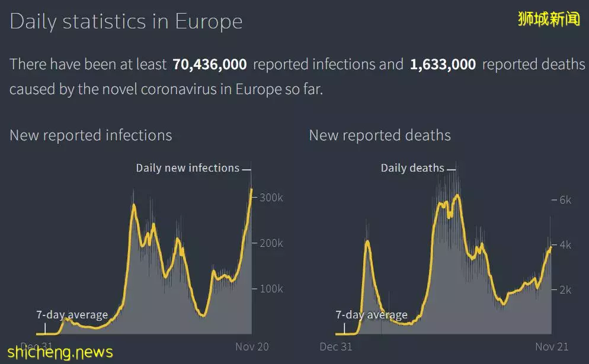
Task: Click the Nov 21 date label
Action: click(552, 347)
